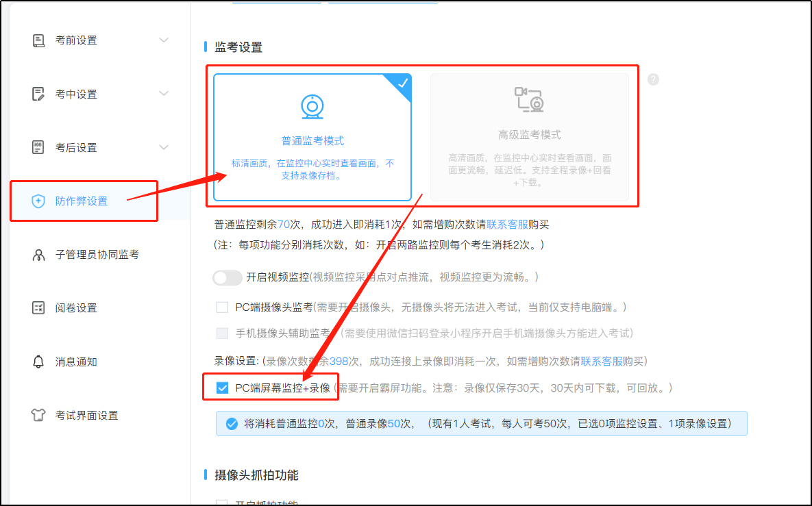Toggle the 开启视频监控 switch
This screenshot has height=506, width=812.
tap(227, 278)
